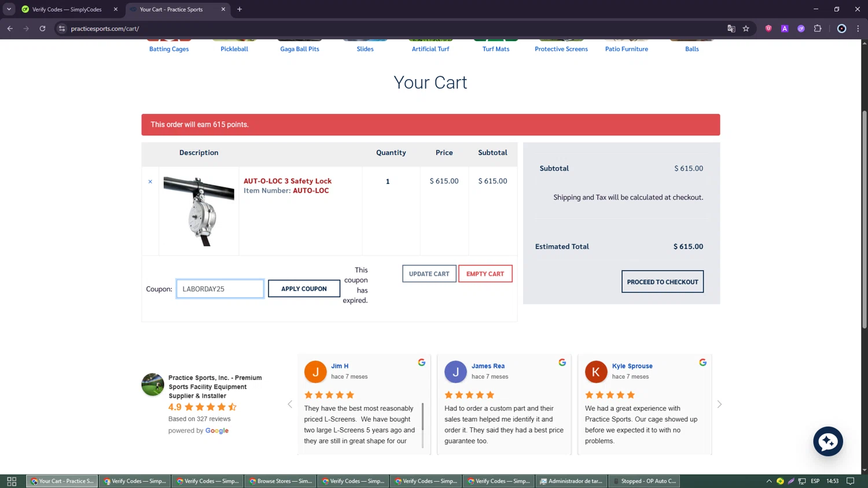Open the Batting Cages category
The image size is (868, 488).
(x=169, y=49)
